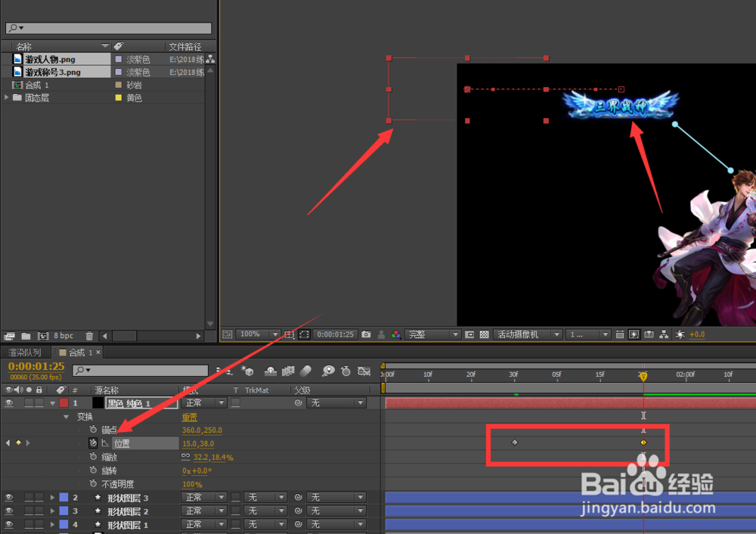The width and height of the screenshot is (756, 534).
Task: Toggle Pixel Aspect Ratio Correction icon
Action: [620, 334]
